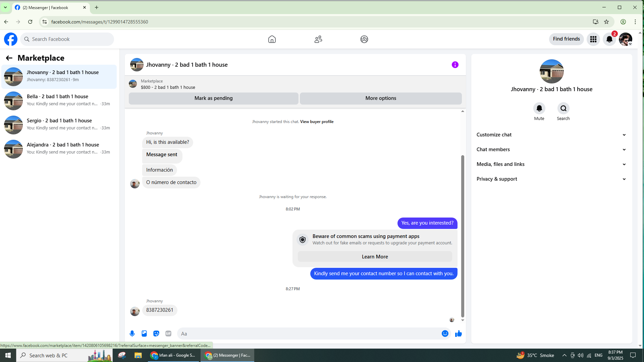Click the chat header title Jhovanny
The height and width of the screenshot is (362, 644).
(x=187, y=65)
